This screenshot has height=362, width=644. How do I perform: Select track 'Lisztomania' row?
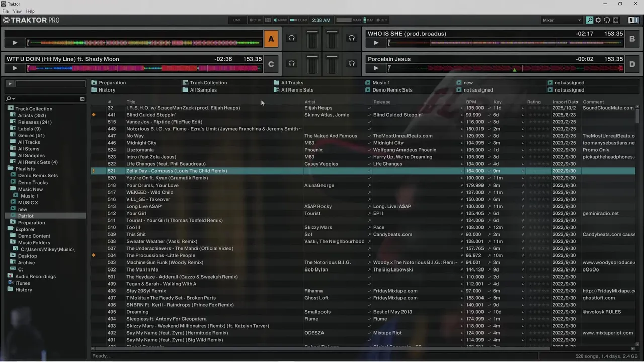363,150
